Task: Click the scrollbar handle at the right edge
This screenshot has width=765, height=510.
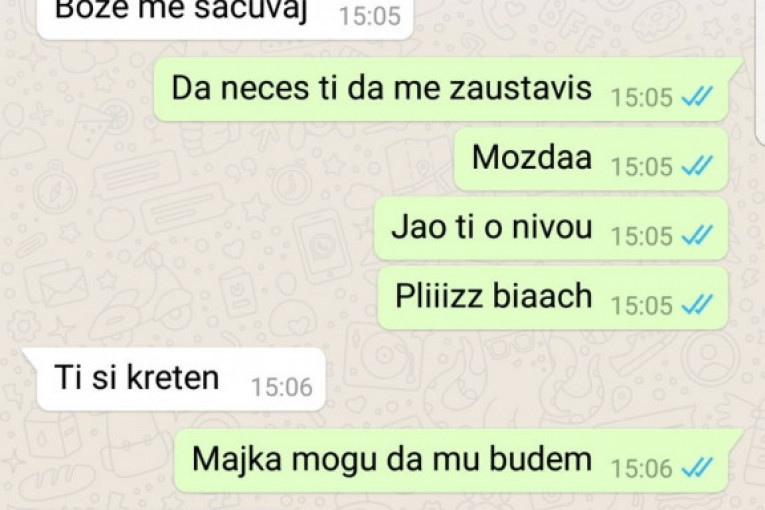Action: click(x=761, y=71)
